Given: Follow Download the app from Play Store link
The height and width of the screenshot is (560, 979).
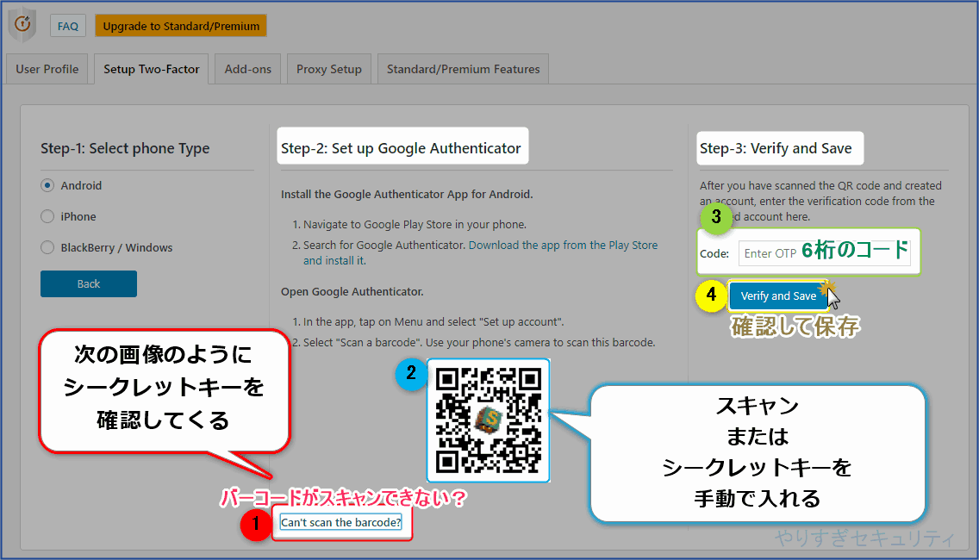Looking at the screenshot, I should pyautogui.click(x=480, y=252).
